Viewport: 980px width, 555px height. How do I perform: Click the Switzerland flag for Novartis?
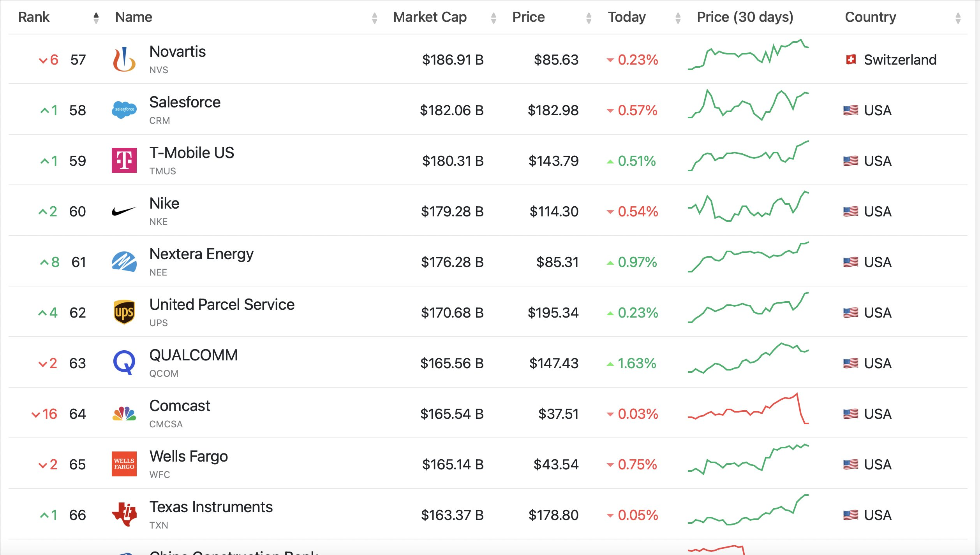[851, 60]
